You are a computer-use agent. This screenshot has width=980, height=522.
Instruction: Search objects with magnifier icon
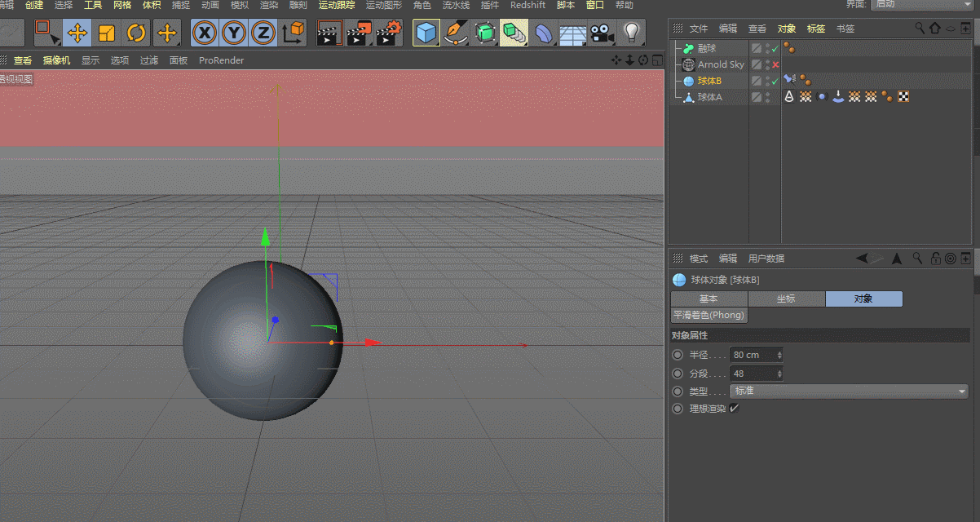click(920, 28)
